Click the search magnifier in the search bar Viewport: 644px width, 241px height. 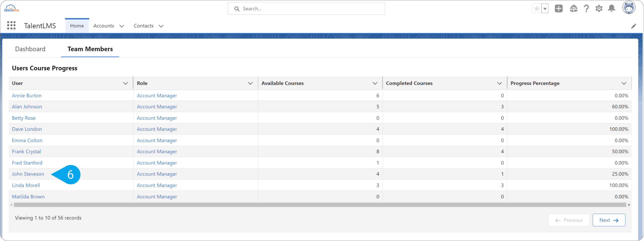[236, 9]
